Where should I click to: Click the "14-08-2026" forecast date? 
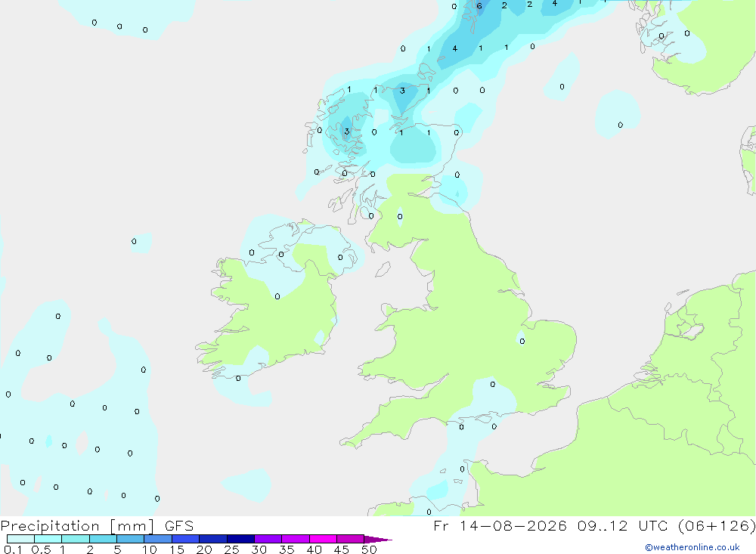(x=513, y=525)
